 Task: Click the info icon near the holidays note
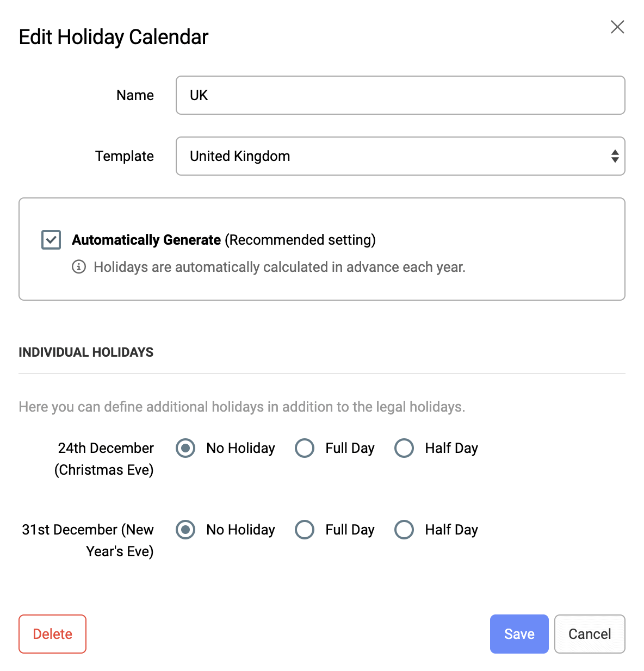pos(79,267)
